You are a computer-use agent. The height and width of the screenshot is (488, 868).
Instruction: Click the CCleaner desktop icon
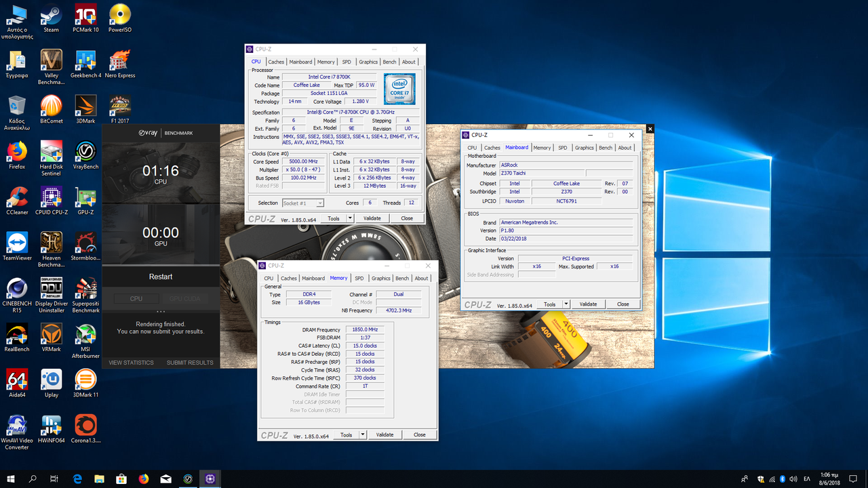pyautogui.click(x=17, y=200)
